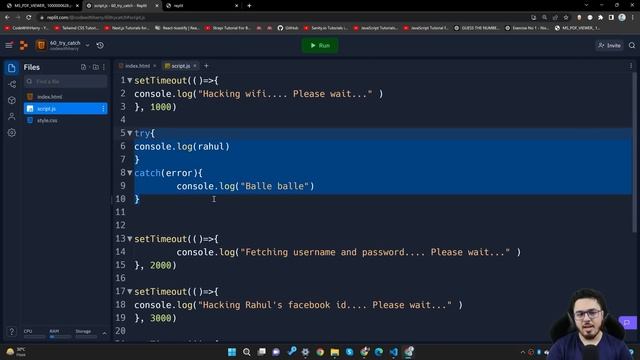Open the Files panel icon in sidebar

coord(11,68)
